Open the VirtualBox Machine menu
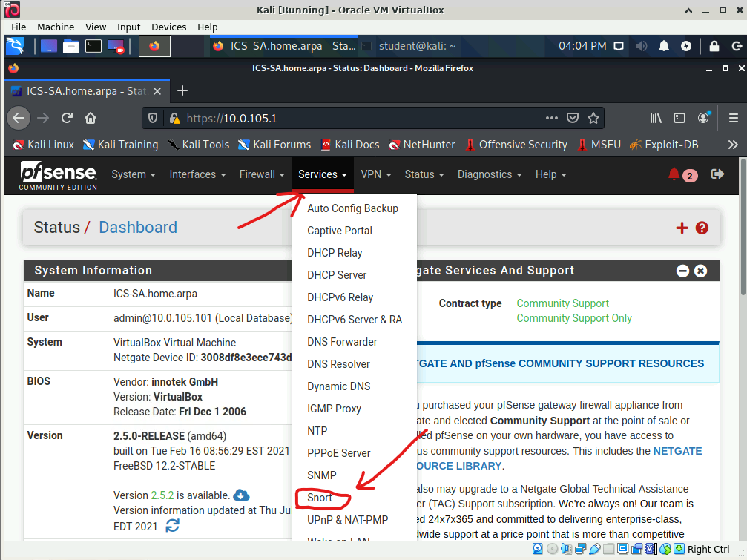The image size is (747, 560). pos(56,27)
